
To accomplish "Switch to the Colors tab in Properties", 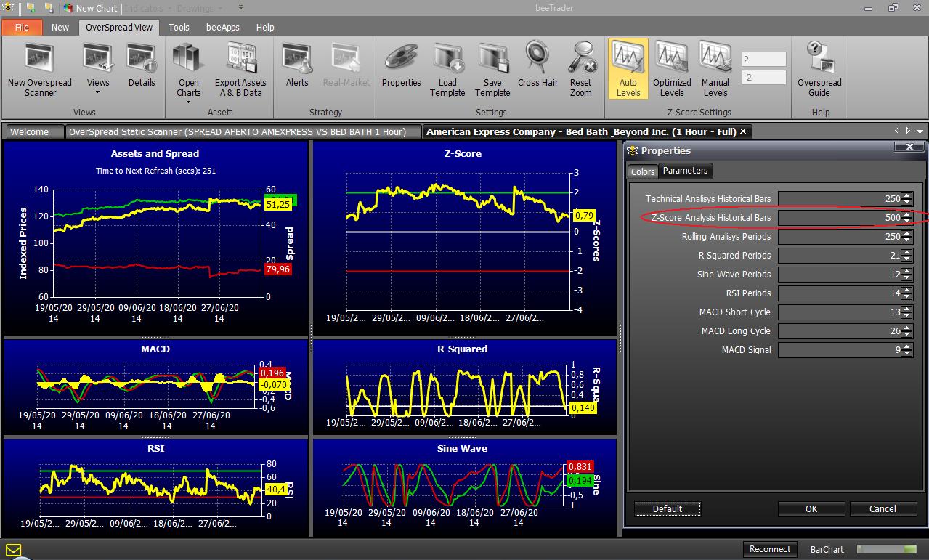I will (643, 171).
